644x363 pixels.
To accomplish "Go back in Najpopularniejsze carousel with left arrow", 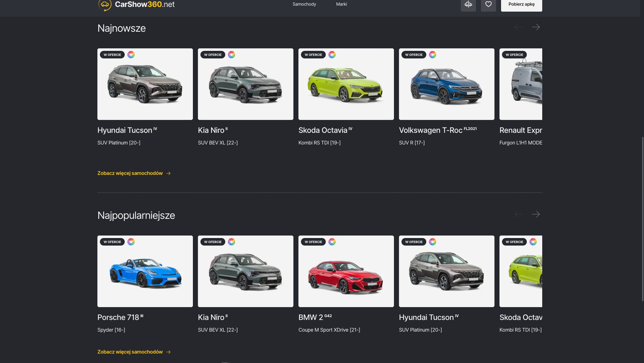I will tap(518, 214).
